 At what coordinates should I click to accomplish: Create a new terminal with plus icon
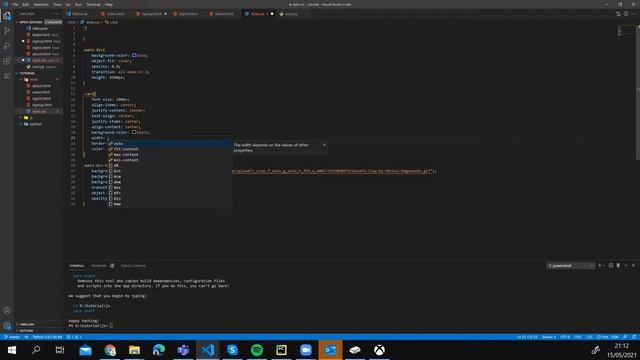(600, 266)
